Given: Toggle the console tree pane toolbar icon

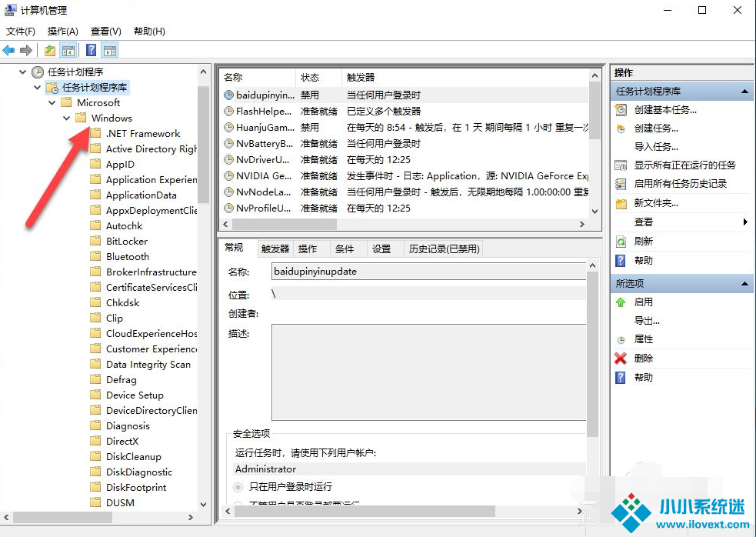Looking at the screenshot, I should click(x=68, y=50).
